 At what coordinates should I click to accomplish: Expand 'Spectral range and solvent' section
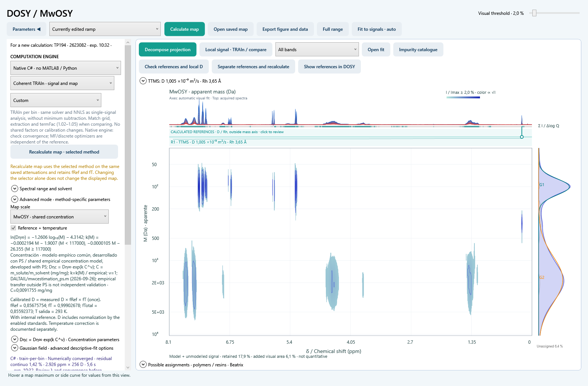click(x=15, y=189)
